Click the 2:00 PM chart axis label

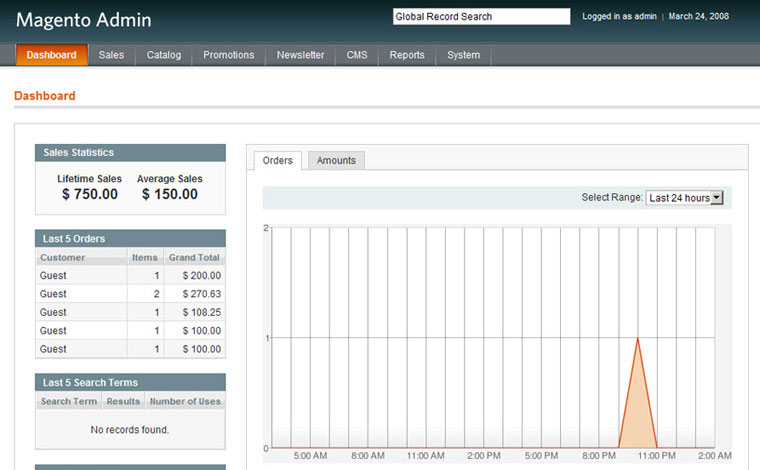point(484,456)
